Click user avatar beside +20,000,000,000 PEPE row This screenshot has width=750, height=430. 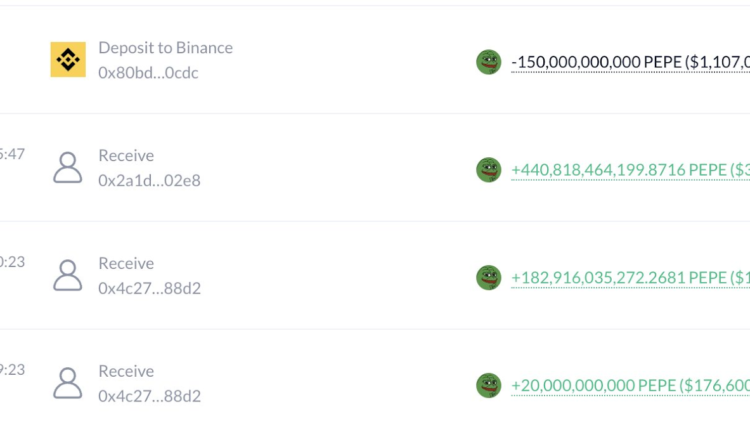point(68,383)
